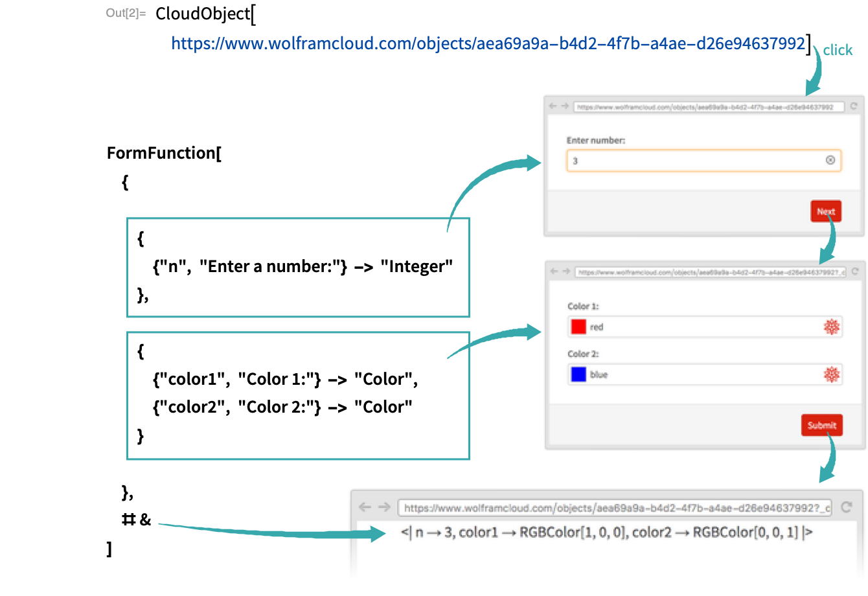
Task: Click back arrow in Enter number browser window
Action: (x=553, y=107)
